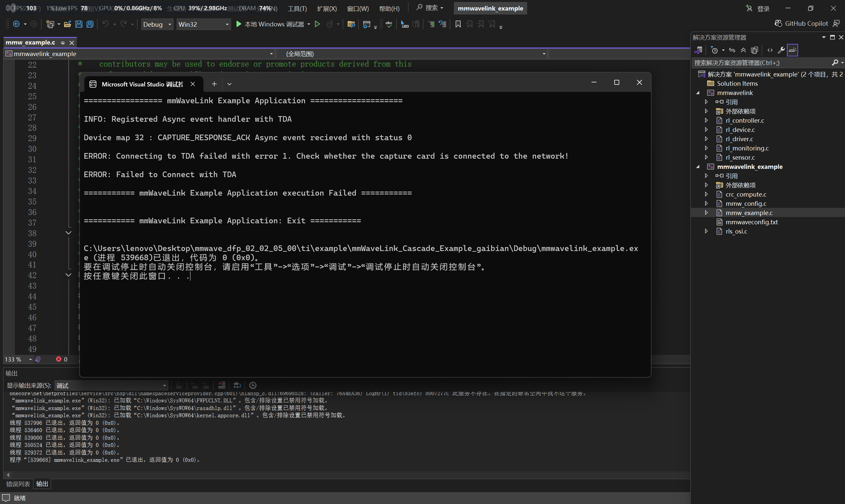Click the output panel scroll left arrow

click(8, 475)
